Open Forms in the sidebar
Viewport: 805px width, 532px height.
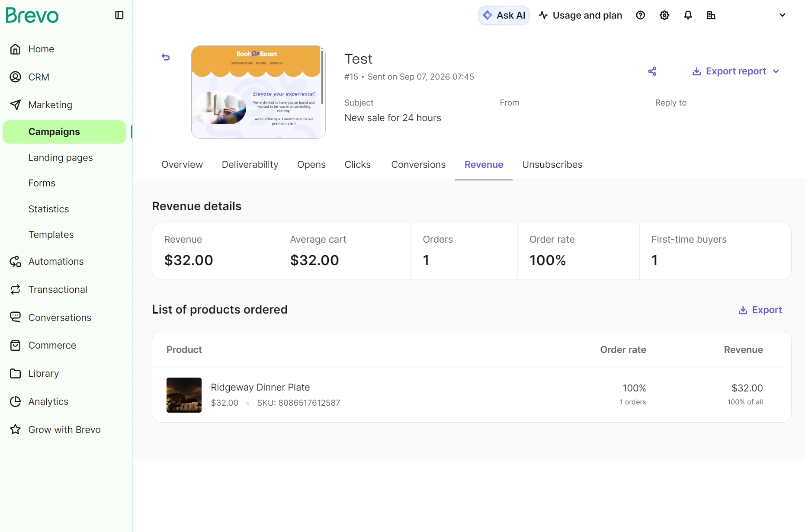tap(42, 183)
